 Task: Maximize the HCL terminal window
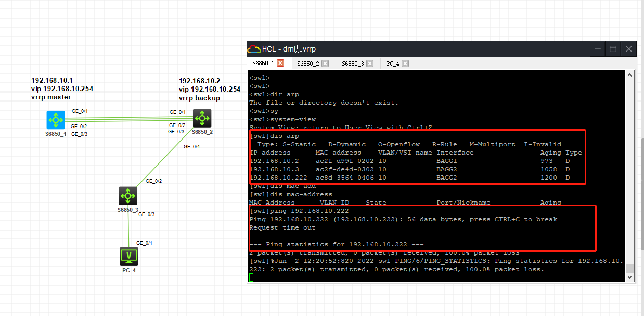613,49
